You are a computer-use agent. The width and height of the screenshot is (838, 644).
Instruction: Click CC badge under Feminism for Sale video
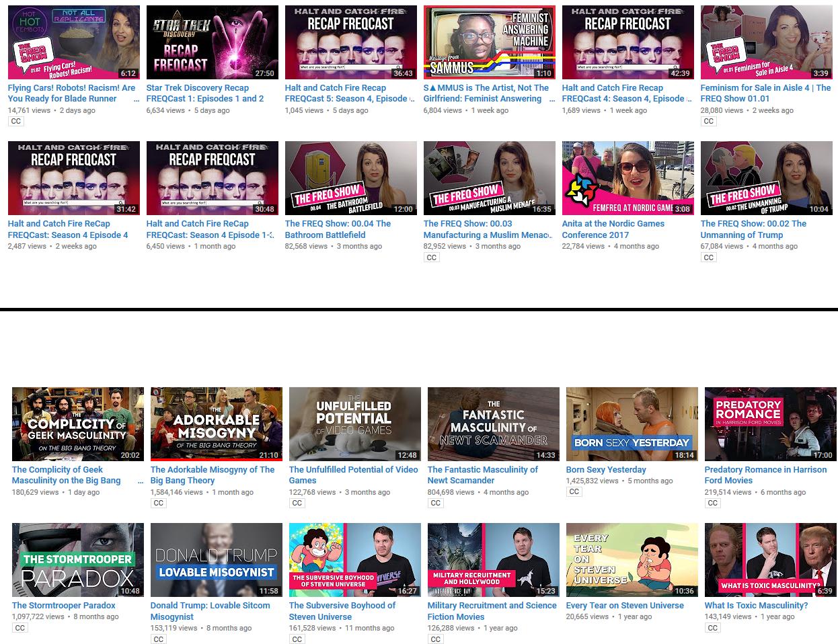click(709, 122)
